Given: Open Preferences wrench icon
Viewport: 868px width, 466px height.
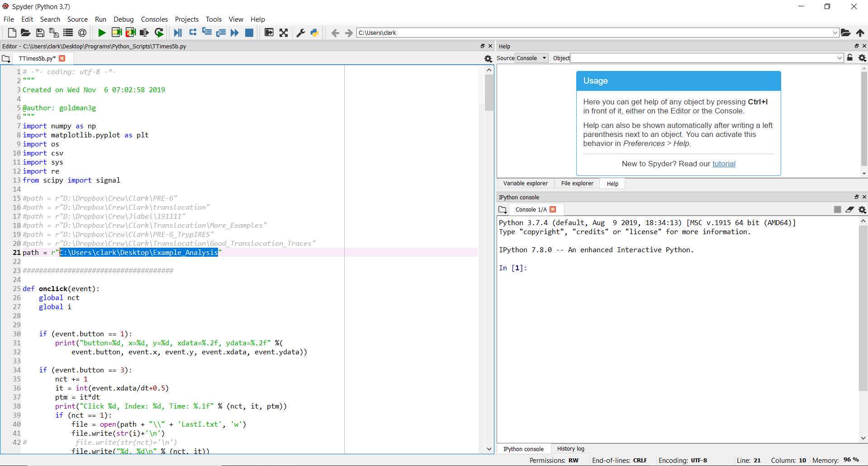Looking at the screenshot, I should pos(300,33).
